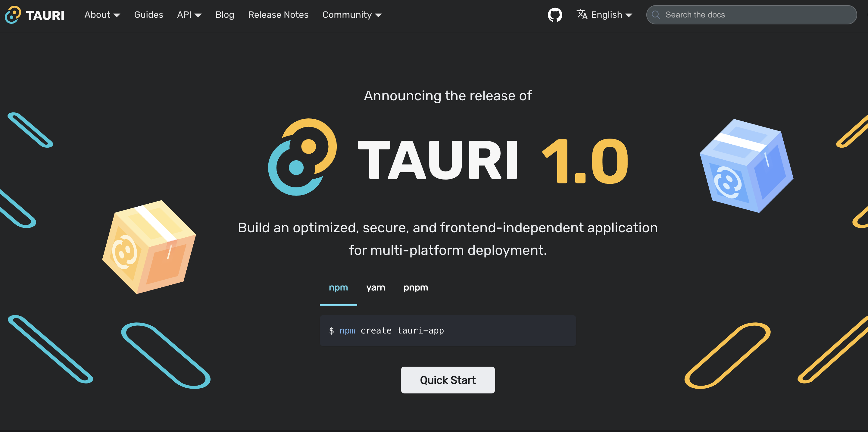This screenshot has height=432, width=868.
Task: Open the Guides menu item
Action: point(148,14)
